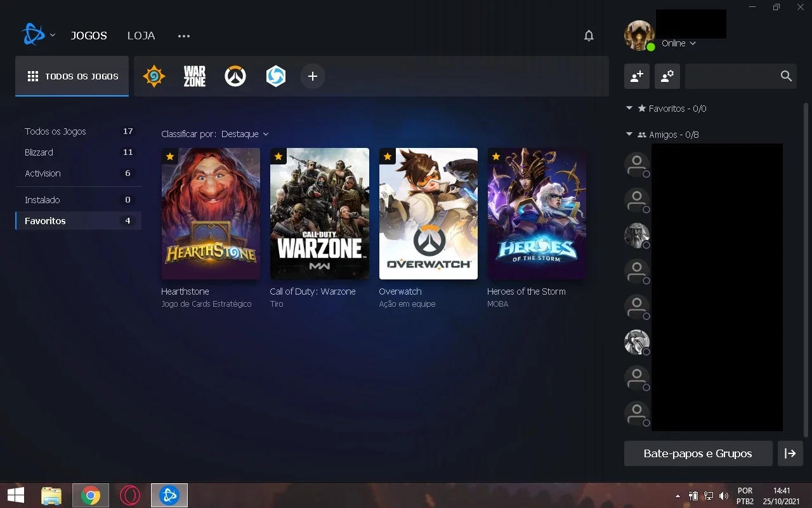Open notifications bell icon

click(589, 36)
